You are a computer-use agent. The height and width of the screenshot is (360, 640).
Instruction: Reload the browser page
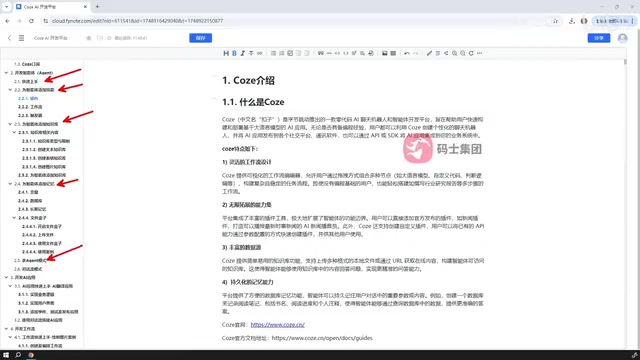31,21
